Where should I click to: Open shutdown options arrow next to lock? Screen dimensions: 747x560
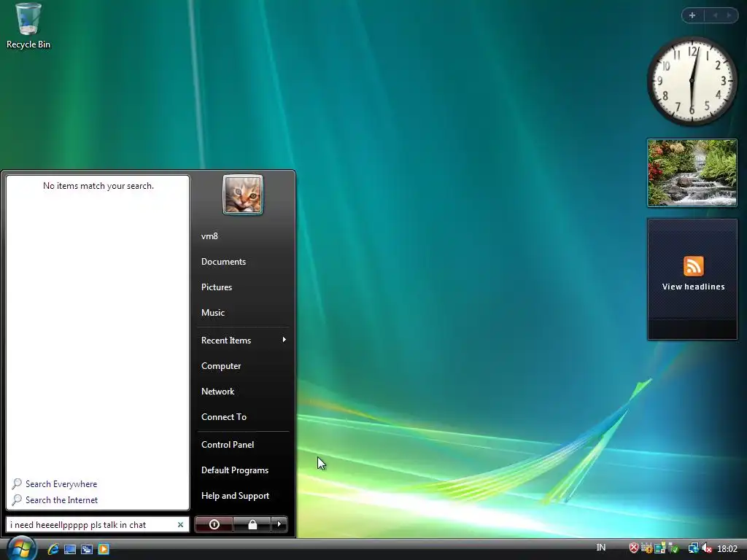tap(279, 525)
